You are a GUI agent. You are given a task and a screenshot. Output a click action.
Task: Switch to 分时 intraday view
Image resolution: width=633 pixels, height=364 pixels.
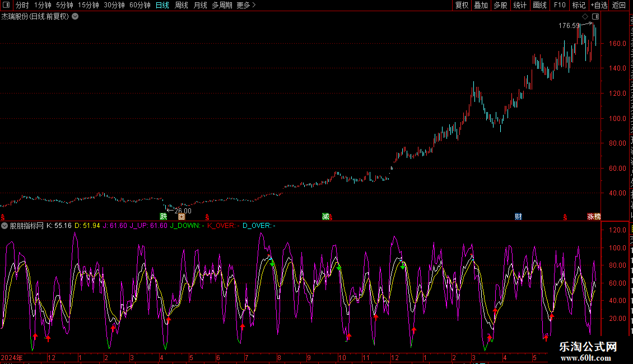(22, 5)
